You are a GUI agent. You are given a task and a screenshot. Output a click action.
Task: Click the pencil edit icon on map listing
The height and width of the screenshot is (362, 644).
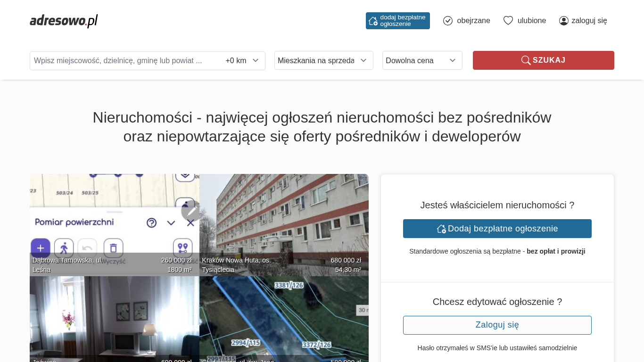click(190, 211)
